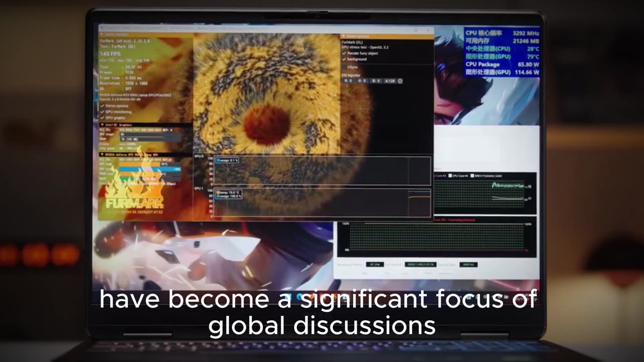Click the NVIDIA GPU usage bar at 100%
Image resolution: width=644 pixels, height=362 pixels.
click(150, 169)
